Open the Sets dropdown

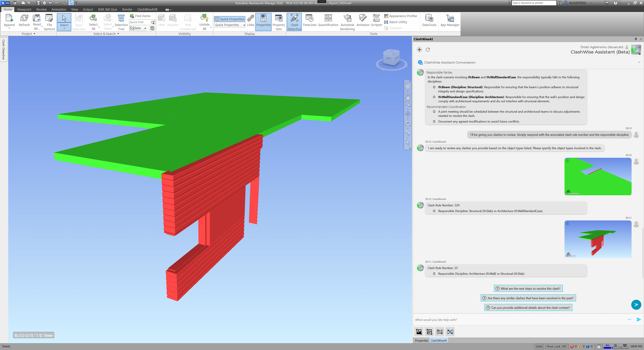(x=145, y=28)
